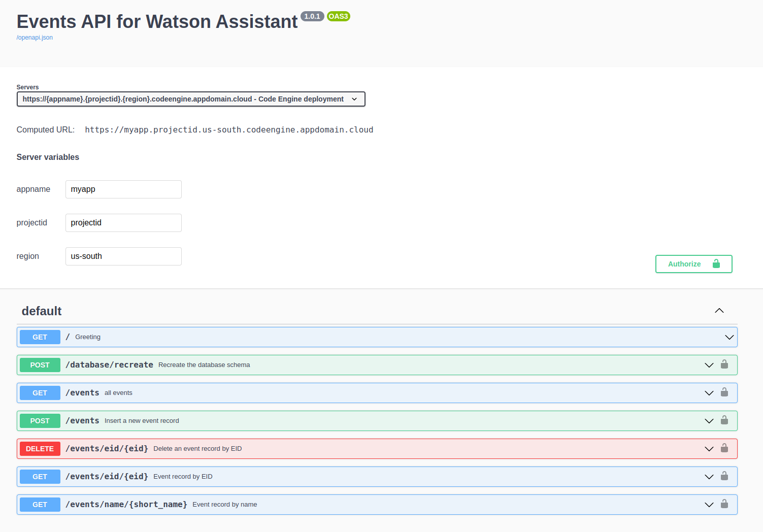Click the /database/recreate path text
Image resolution: width=763 pixels, height=532 pixels.
pos(109,365)
